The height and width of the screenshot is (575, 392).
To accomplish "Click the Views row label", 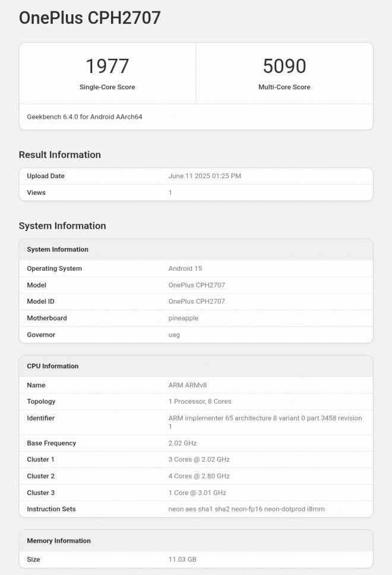I will point(36,193).
